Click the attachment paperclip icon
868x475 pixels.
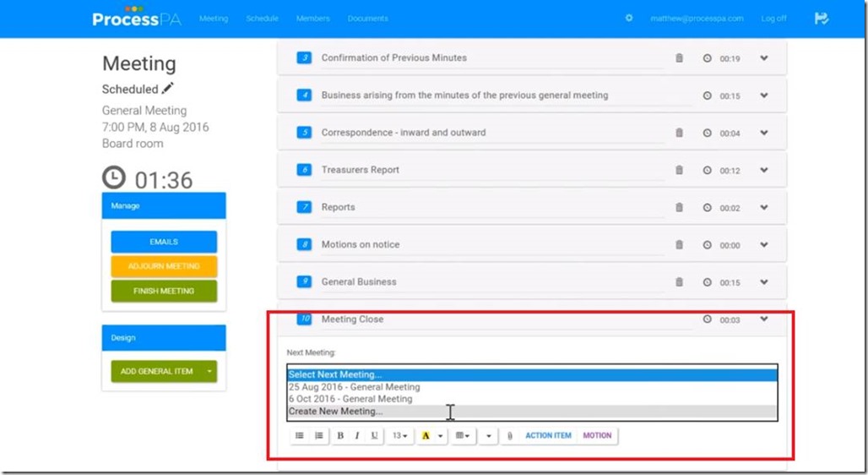pyautogui.click(x=509, y=436)
